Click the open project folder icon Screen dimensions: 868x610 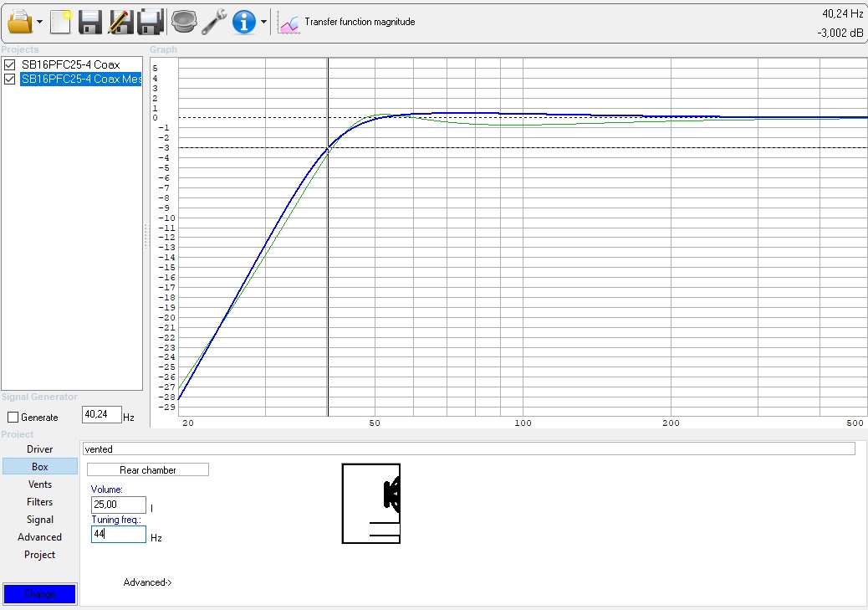[x=18, y=22]
